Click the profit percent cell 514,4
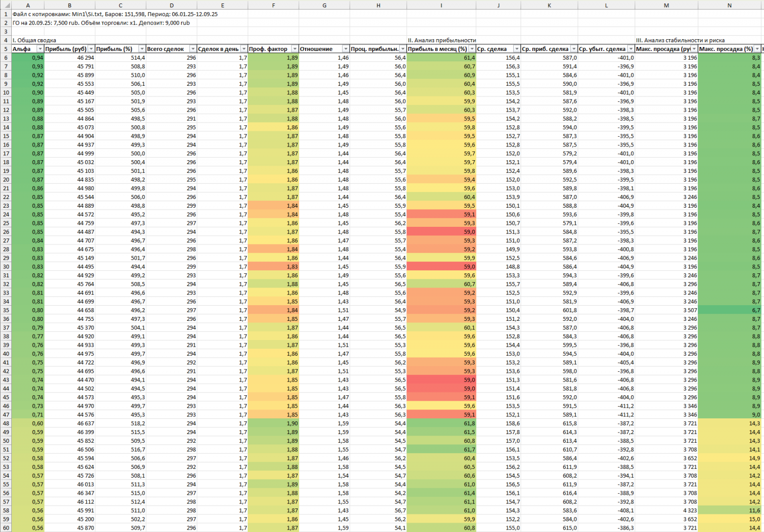The height and width of the screenshot is (532, 764). 120,58
